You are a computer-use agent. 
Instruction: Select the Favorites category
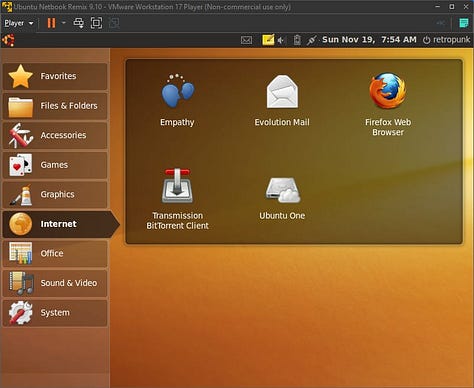55,76
